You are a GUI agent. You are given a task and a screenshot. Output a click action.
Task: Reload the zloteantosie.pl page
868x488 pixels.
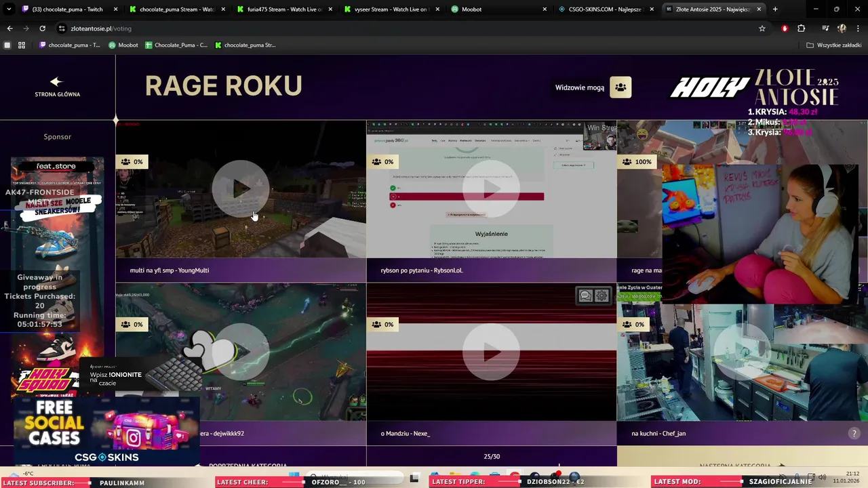[42, 28]
